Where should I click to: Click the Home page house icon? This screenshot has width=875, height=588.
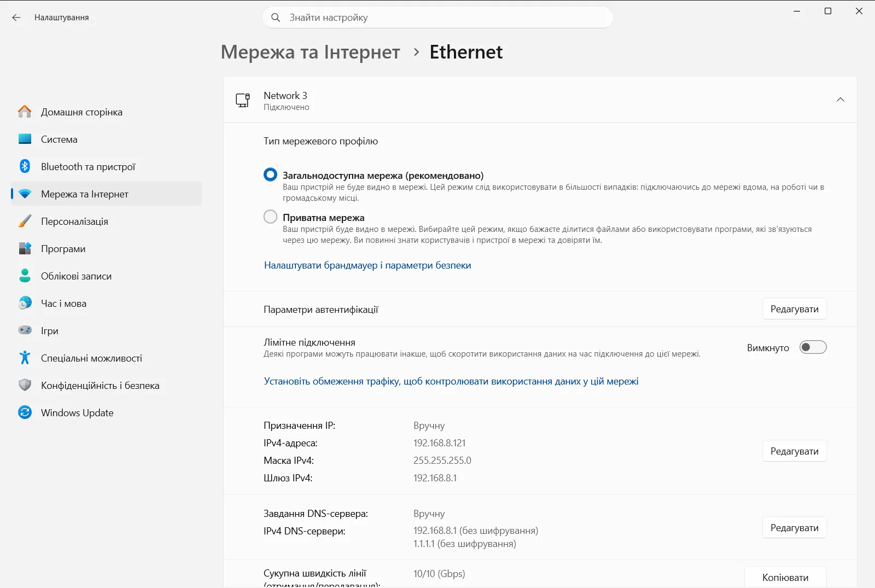pos(25,112)
